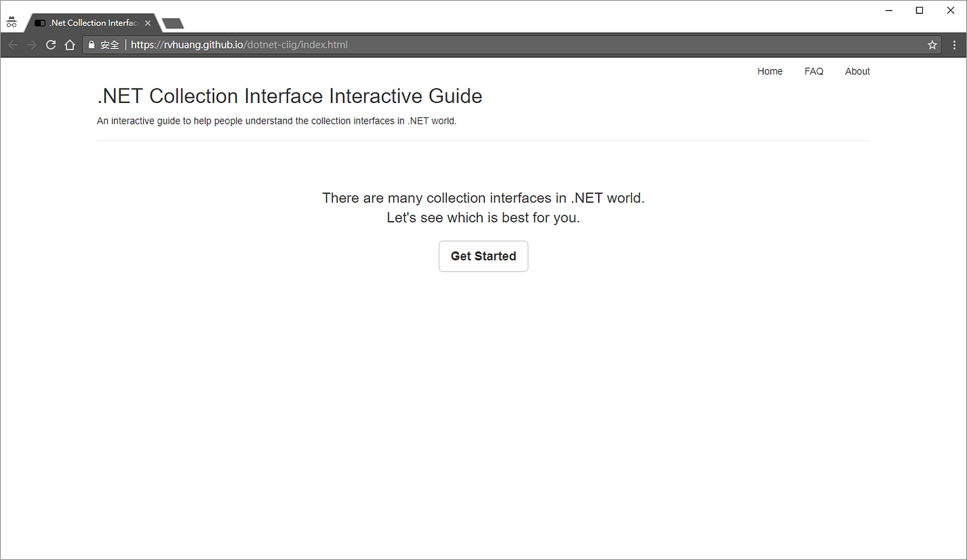Viewport: 967px width, 560px height.
Task: Select the About menu item
Action: [x=857, y=71]
